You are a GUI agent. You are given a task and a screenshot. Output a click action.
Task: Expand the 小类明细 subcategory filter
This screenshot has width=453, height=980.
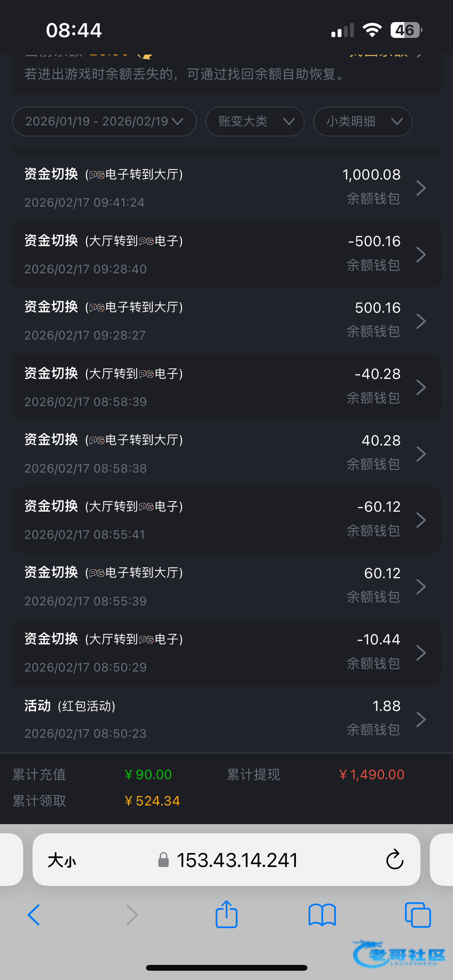click(x=362, y=122)
